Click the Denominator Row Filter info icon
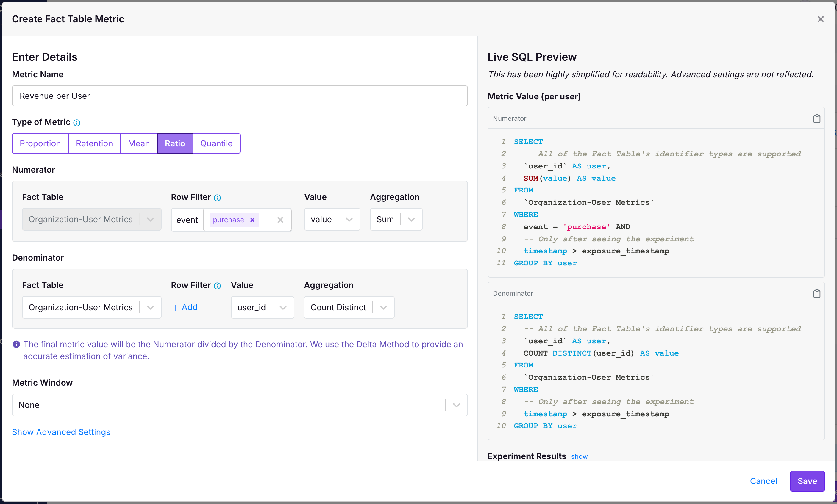This screenshot has height=504, width=837. pos(217,286)
